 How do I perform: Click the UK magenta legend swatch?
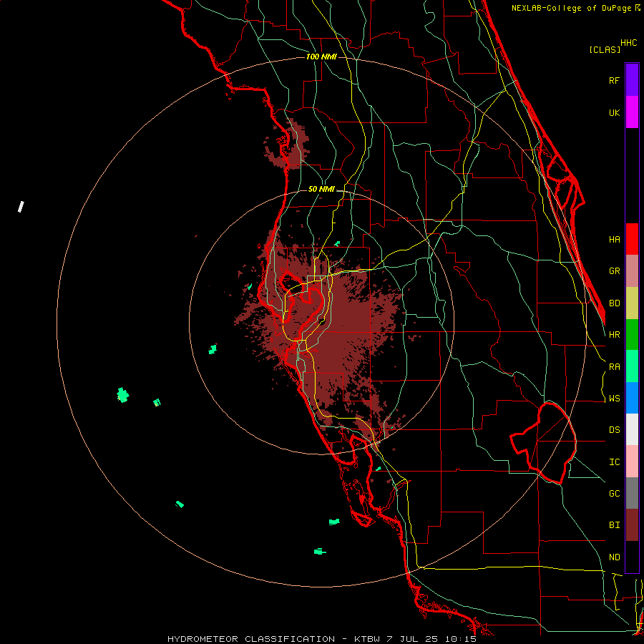[x=632, y=112]
